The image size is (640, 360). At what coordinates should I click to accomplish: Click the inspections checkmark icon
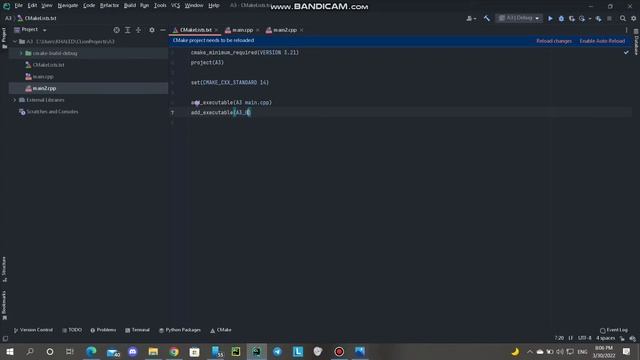pyautogui.click(x=626, y=52)
